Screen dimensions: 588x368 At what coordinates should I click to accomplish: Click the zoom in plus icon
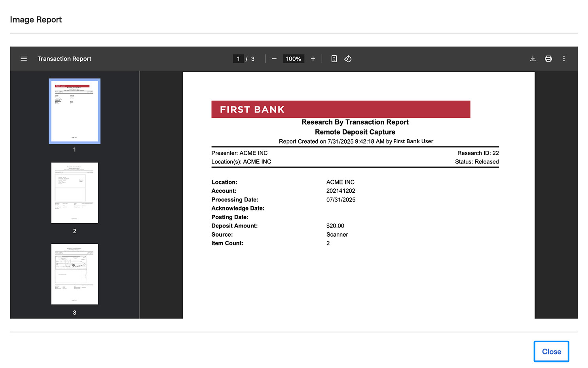(x=313, y=59)
